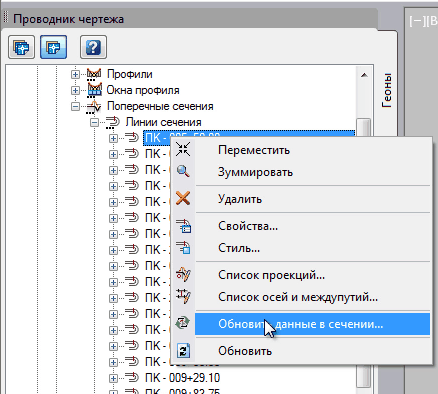Click the Обновить refresh icon
The height and width of the screenshot is (394, 438).
click(x=183, y=351)
